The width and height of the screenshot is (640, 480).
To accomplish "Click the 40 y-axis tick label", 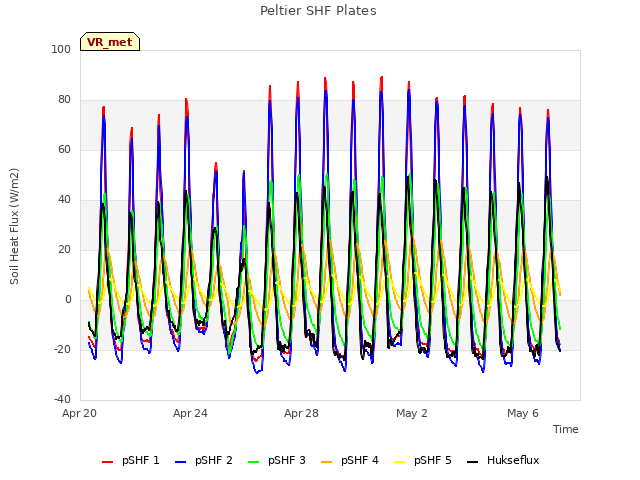I will click(64, 200).
